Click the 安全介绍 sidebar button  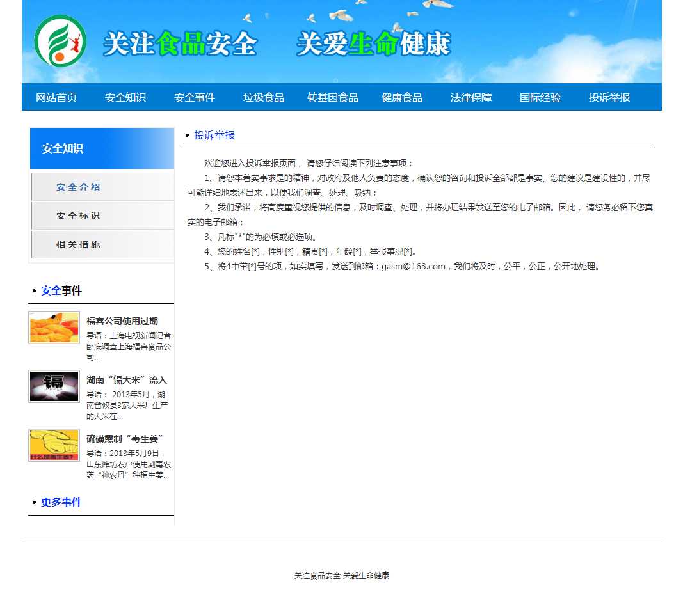(102, 187)
